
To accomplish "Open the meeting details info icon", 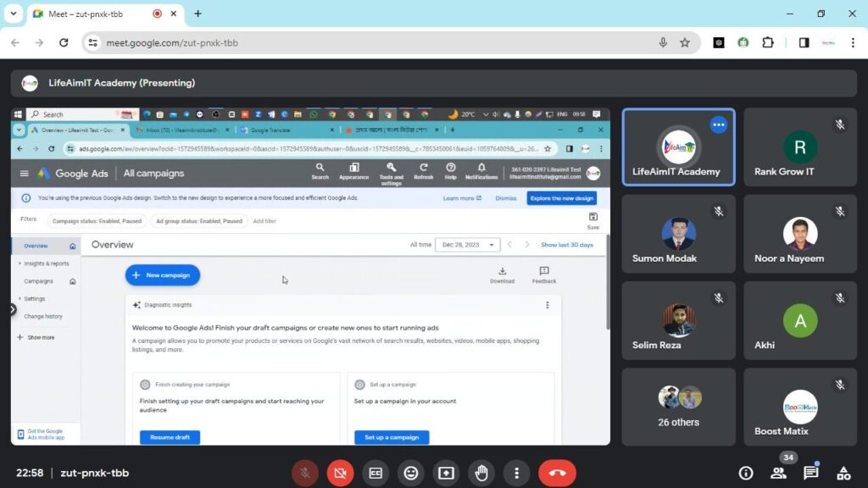I will click(746, 473).
